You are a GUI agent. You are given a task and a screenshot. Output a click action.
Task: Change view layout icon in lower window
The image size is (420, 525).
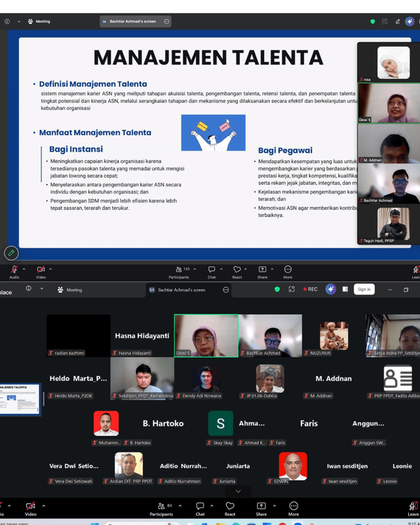(x=345, y=289)
